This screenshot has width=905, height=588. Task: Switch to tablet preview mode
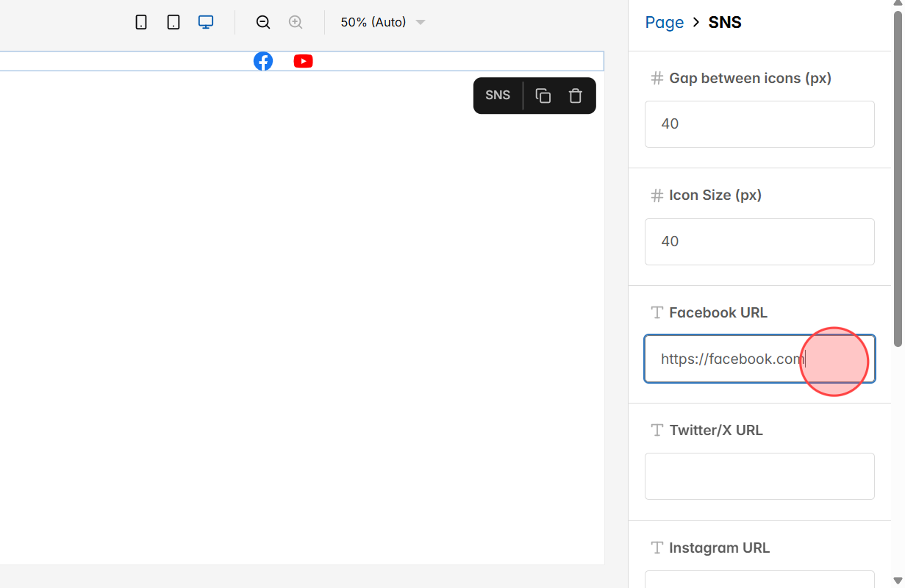pyautogui.click(x=173, y=21)
